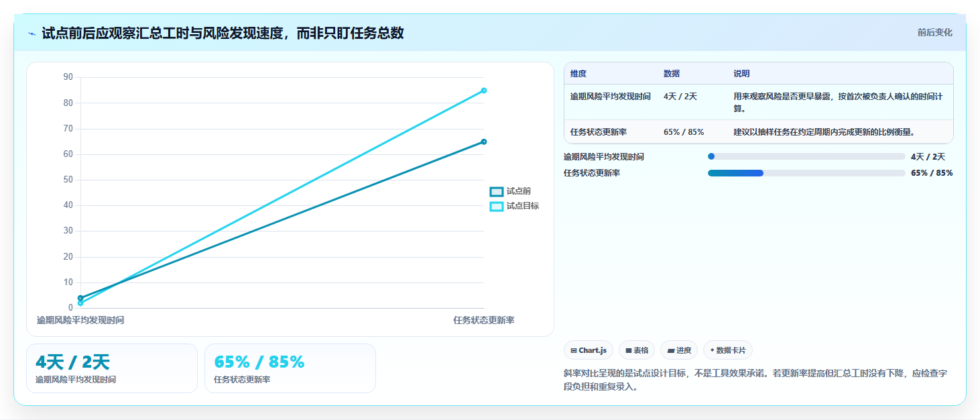Image resolution: width=980 pixels, height=420 pixels.
Task: Click the 前后变化 tag in the header
Action: [934, 32]
